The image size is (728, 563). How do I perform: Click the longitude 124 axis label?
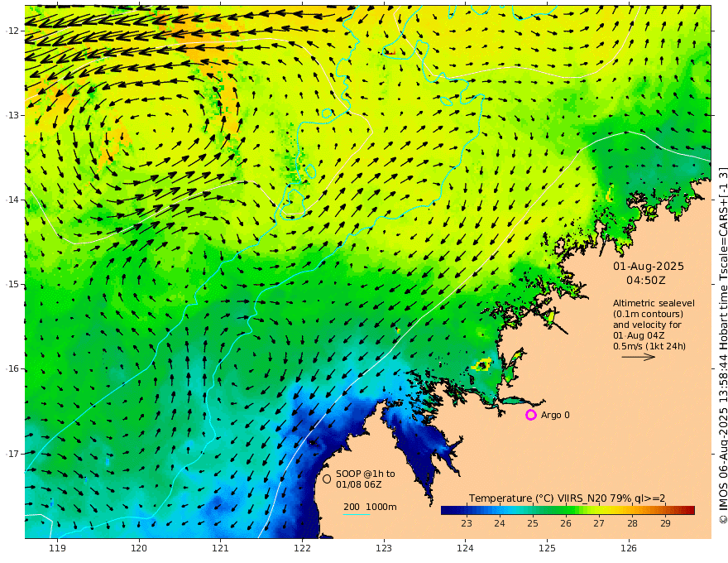coord(466,548)
